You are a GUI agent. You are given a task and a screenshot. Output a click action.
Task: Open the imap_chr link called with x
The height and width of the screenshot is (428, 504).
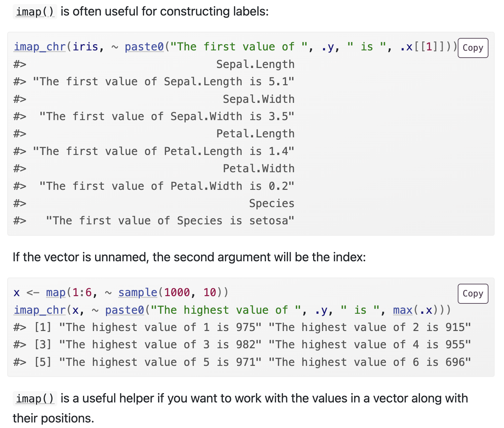pyautogui.click(x=40, y=310)
